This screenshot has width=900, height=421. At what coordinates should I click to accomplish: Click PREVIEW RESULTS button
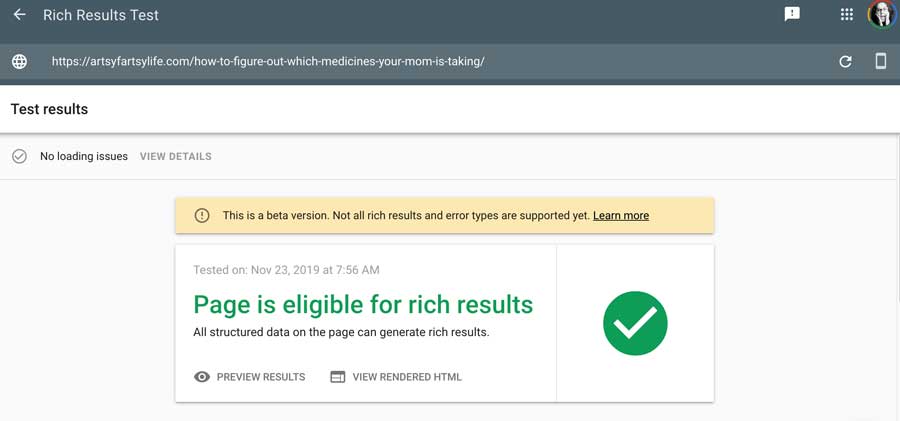coord(250,377)
